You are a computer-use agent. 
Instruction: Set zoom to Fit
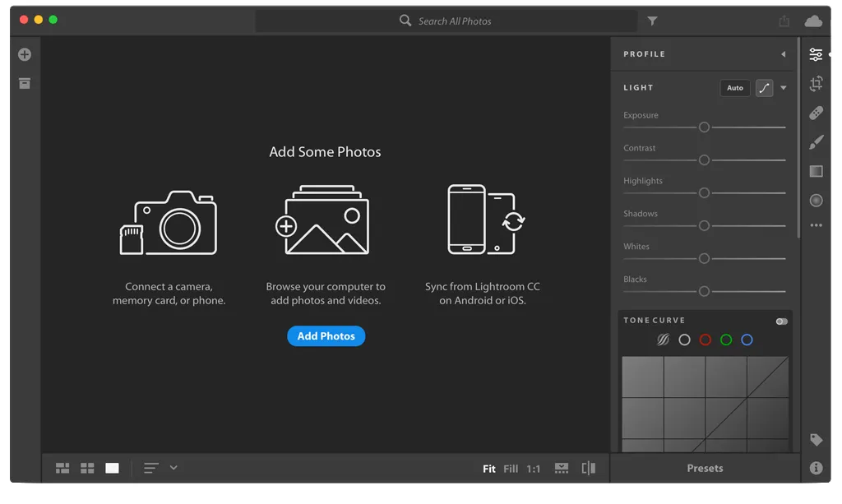tap(488, 469)
